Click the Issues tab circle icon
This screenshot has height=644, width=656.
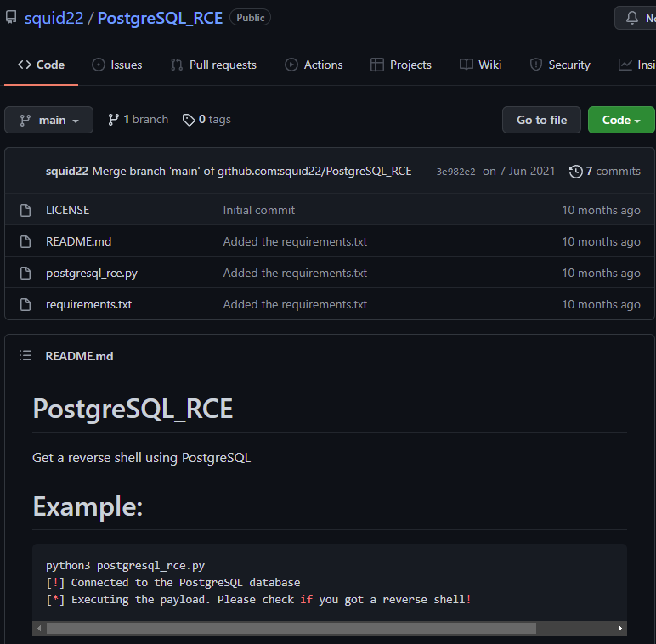pos(99,65)
